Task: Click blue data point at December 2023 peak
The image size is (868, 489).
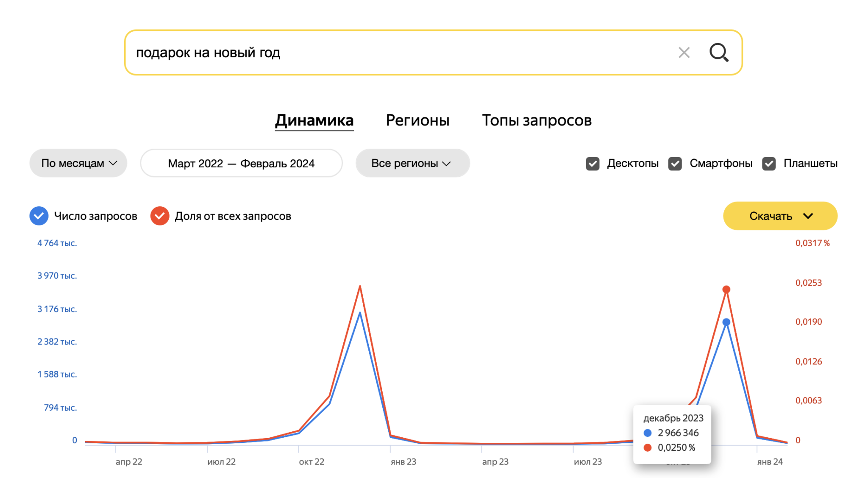Action: click(726, 322)
